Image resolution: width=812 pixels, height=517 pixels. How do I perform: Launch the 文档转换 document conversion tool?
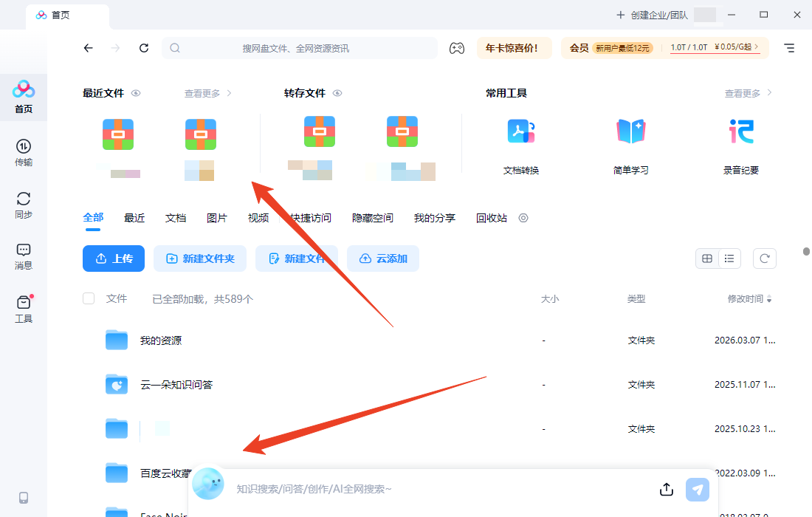(520, 140)
